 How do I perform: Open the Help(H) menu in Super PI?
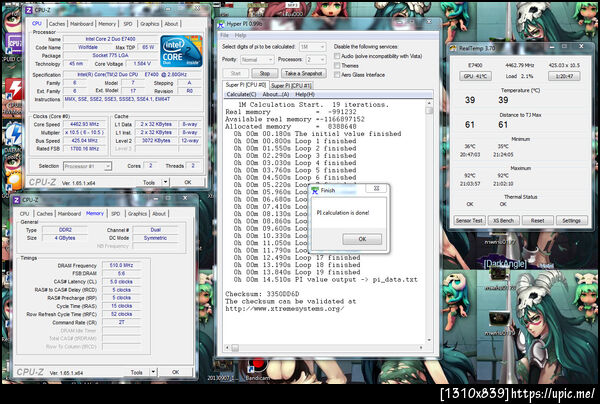pyautogui.click(x=305, y=94)
